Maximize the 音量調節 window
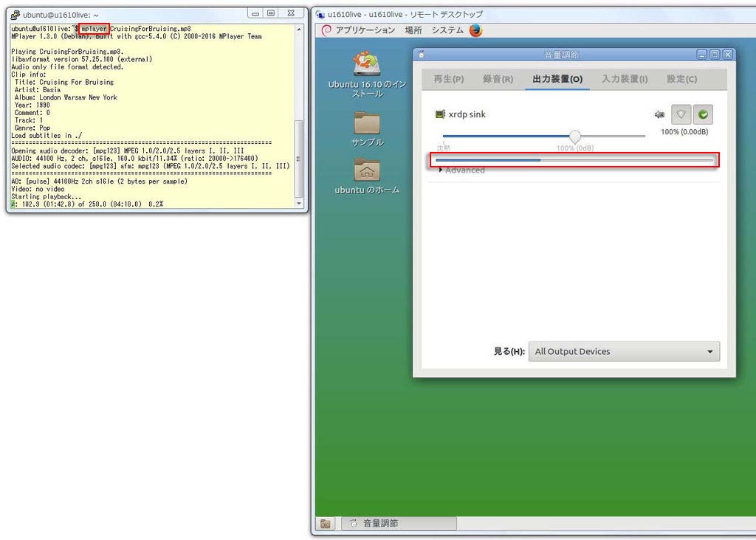The width and height of the screenshot is (756, 540). tap(715, 55)
